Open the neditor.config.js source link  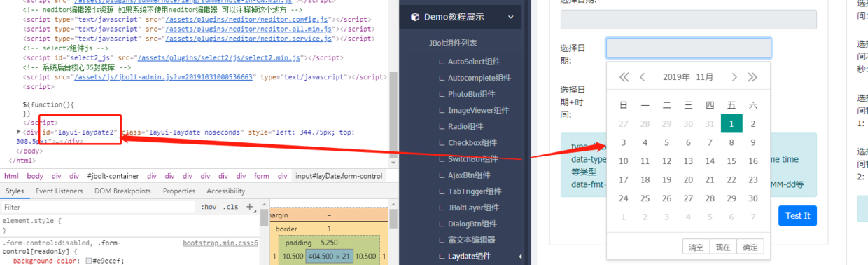(248, 19)
